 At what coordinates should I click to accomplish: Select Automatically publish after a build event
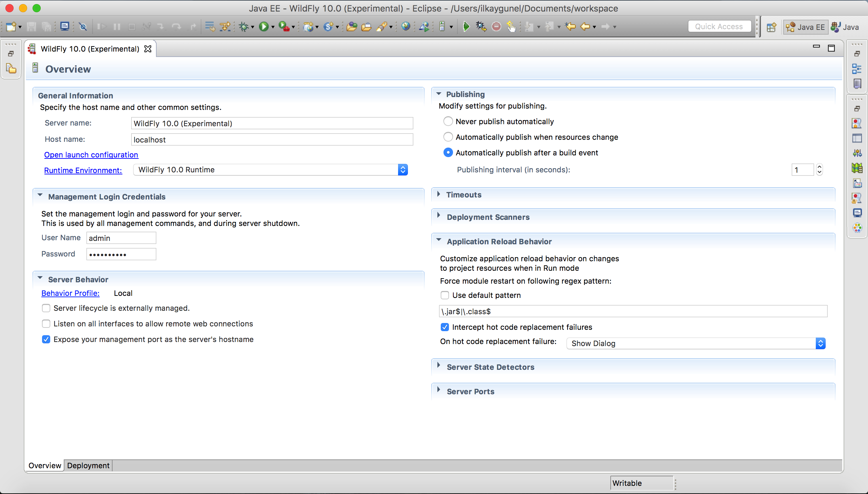pyautogui.click(x=448, y=152)
